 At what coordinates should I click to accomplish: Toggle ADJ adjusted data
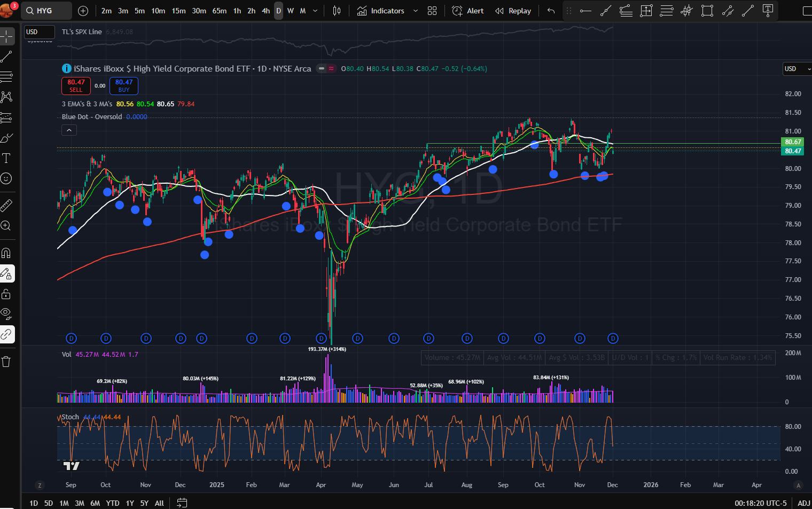coord(804,503)
